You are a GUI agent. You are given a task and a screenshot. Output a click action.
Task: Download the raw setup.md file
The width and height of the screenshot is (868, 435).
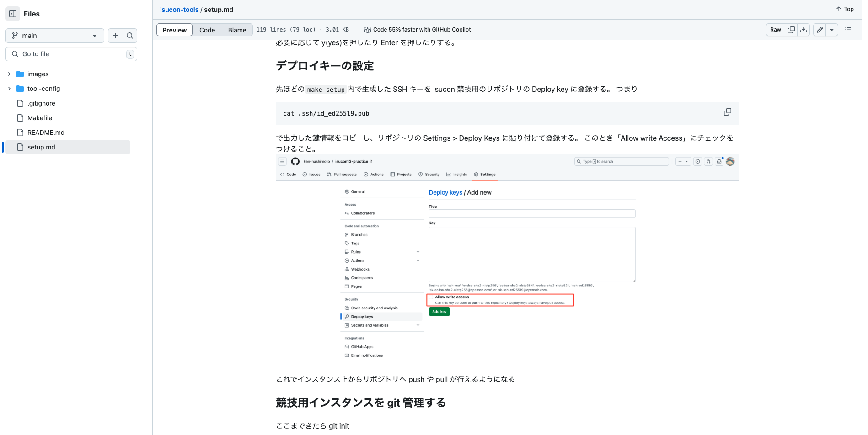[804, 29]
